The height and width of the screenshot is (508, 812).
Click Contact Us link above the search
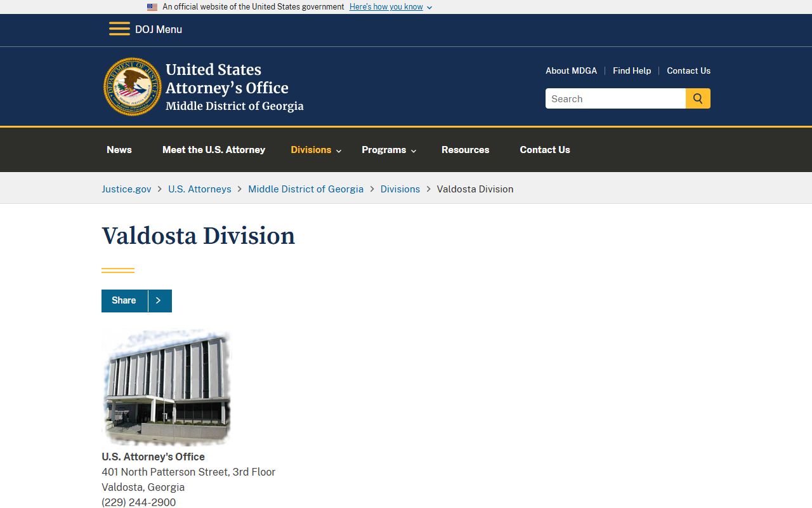click(x=688, y=70)
